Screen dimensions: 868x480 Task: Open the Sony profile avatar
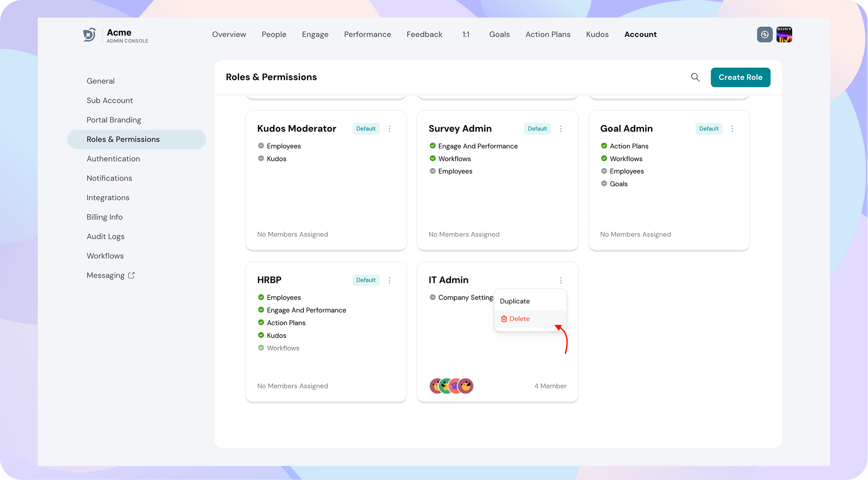click(x=784, y=35)
